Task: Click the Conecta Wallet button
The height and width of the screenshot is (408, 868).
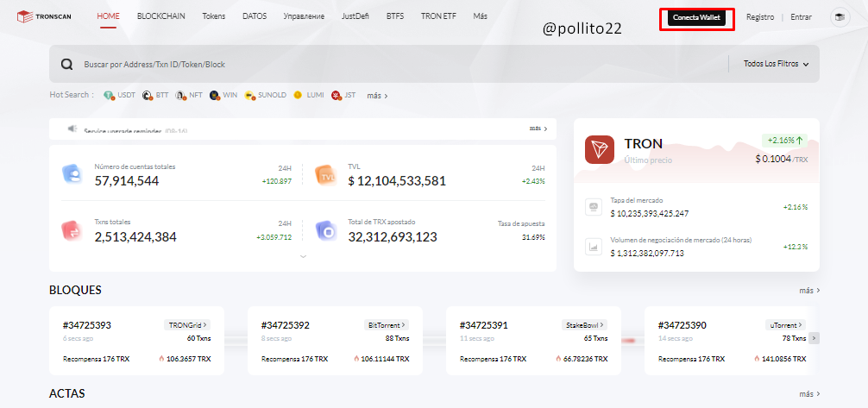Action: click(696, 18)
